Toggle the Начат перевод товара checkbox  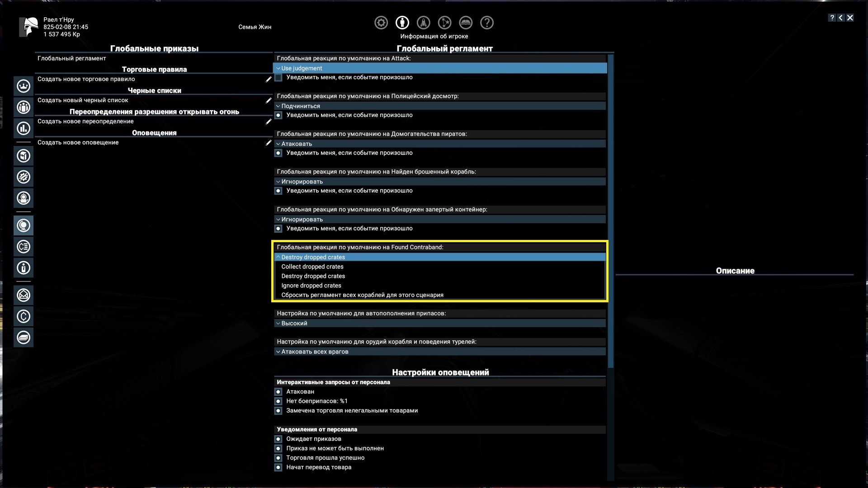point(278,468)
